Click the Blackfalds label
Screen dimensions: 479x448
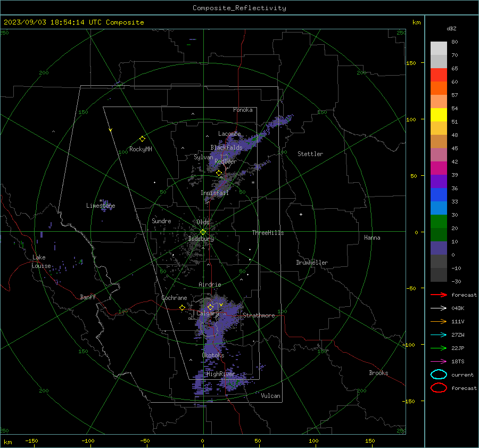(226, 148)
